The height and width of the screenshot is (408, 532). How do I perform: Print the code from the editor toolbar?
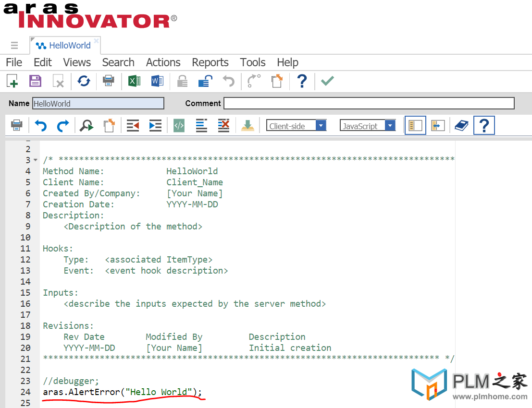17,125
